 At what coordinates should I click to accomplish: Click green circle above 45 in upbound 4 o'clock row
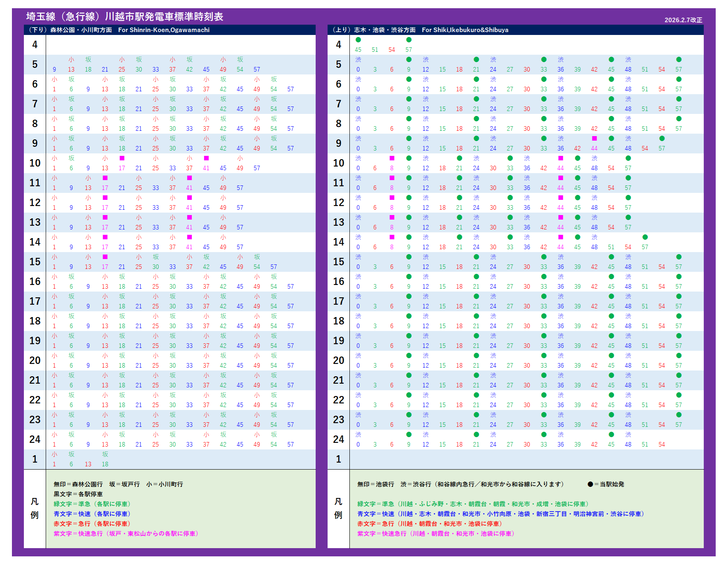[358, 40]
